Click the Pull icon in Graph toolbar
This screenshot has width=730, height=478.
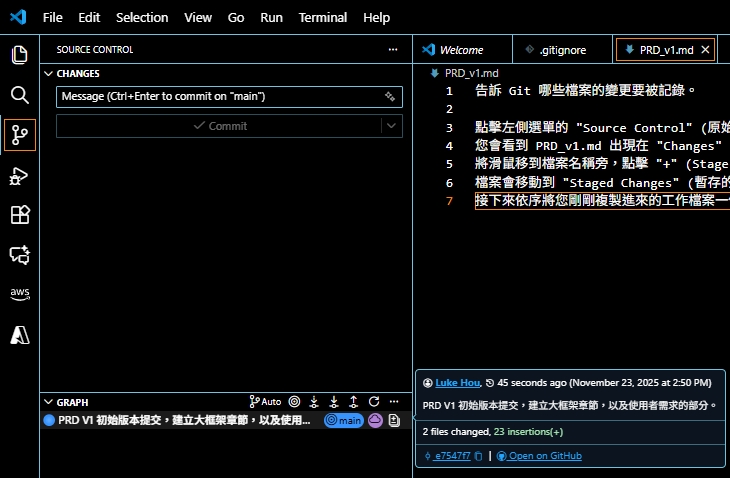334,402
